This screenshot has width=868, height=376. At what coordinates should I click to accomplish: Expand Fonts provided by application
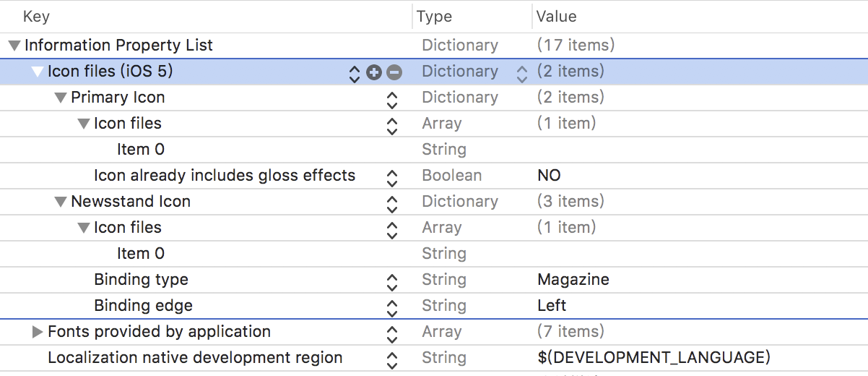coord(38,332)
